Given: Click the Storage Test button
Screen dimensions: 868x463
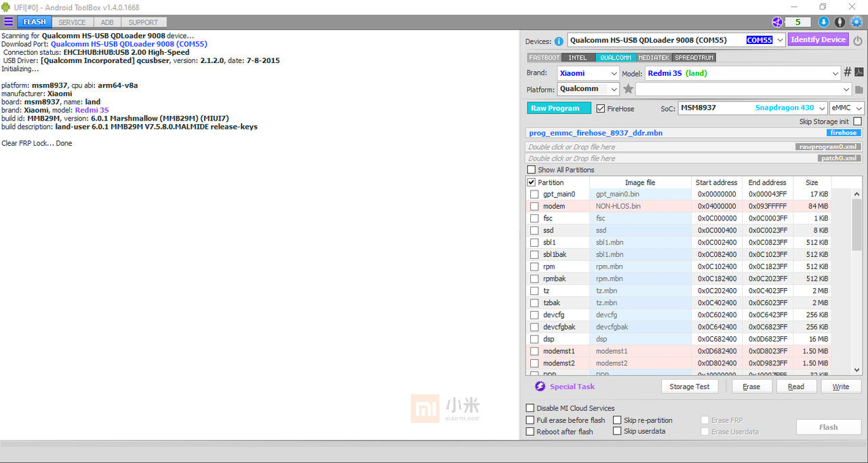Looking at the screenshot, I should [x=690, y=386].
